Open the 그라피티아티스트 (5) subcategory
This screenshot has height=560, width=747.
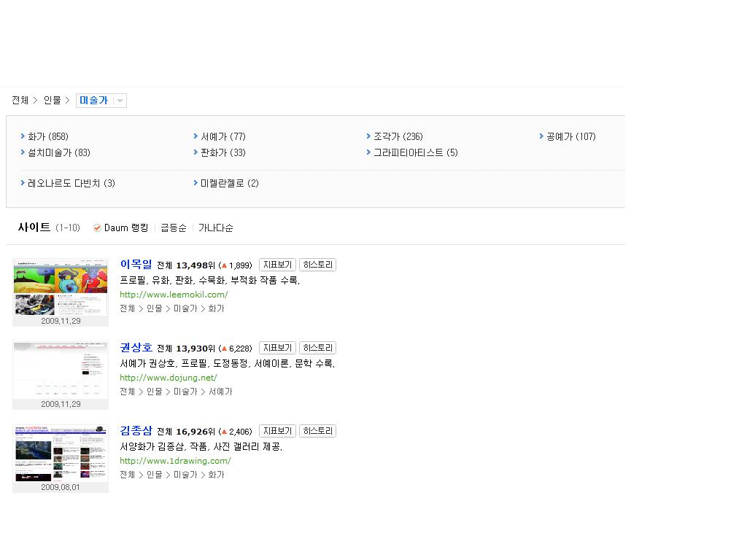point(415,153)
